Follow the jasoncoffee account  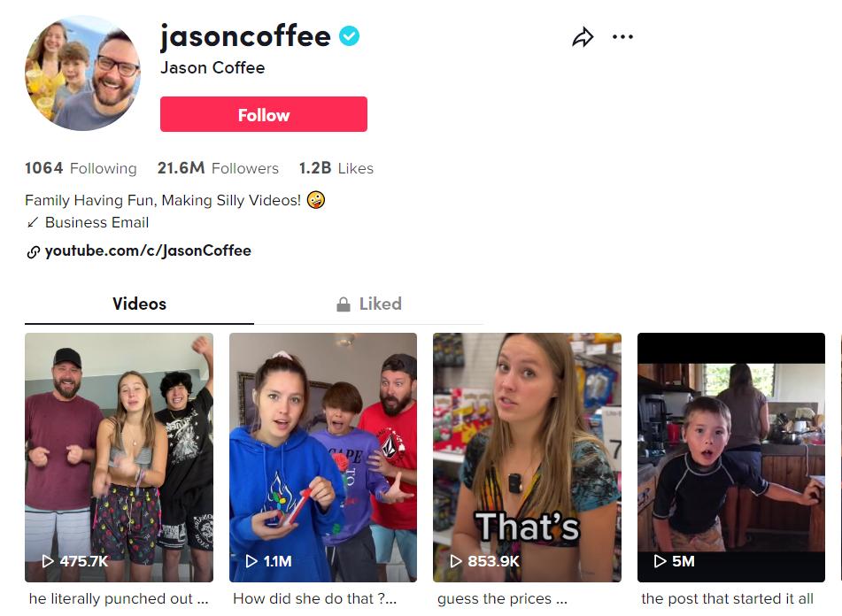coord(264,114)
